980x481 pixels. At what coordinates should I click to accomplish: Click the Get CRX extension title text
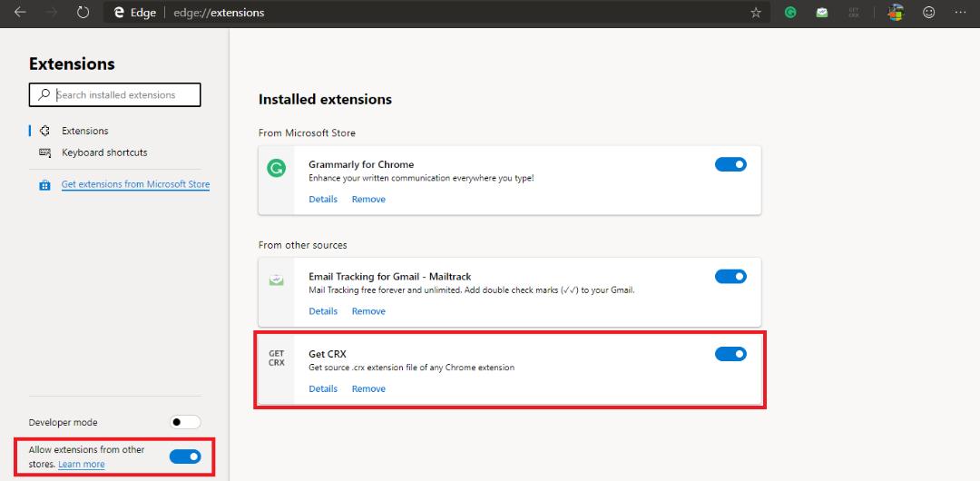tap(328, 354)
